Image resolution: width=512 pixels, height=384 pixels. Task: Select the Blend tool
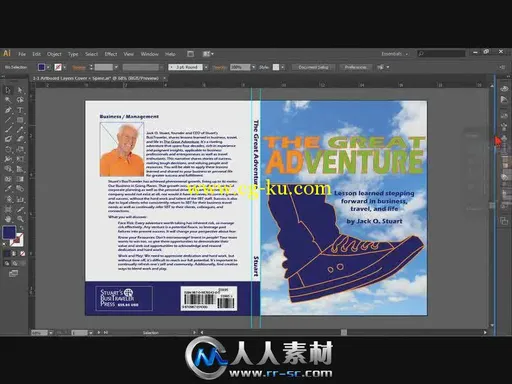tap(20, 189)
